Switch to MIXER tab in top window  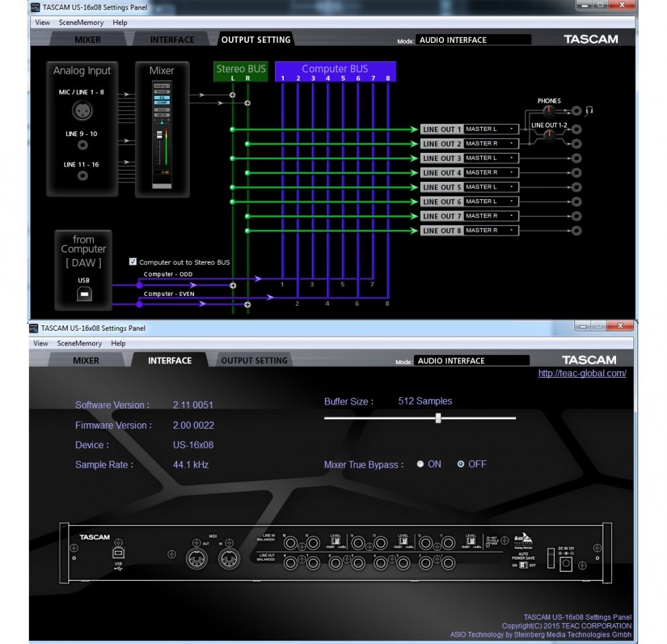pyautogui.click(x=88, y=40)
